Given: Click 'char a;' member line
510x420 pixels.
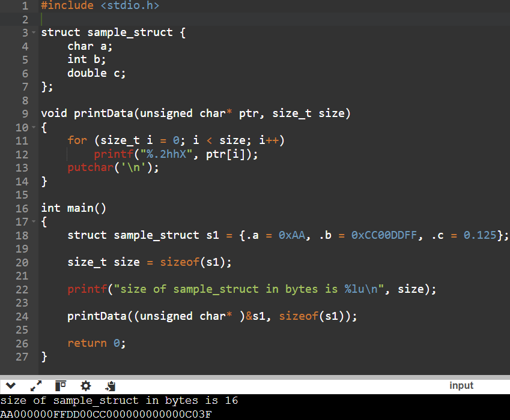Looking at the screenshot, I should pos(90,46).
